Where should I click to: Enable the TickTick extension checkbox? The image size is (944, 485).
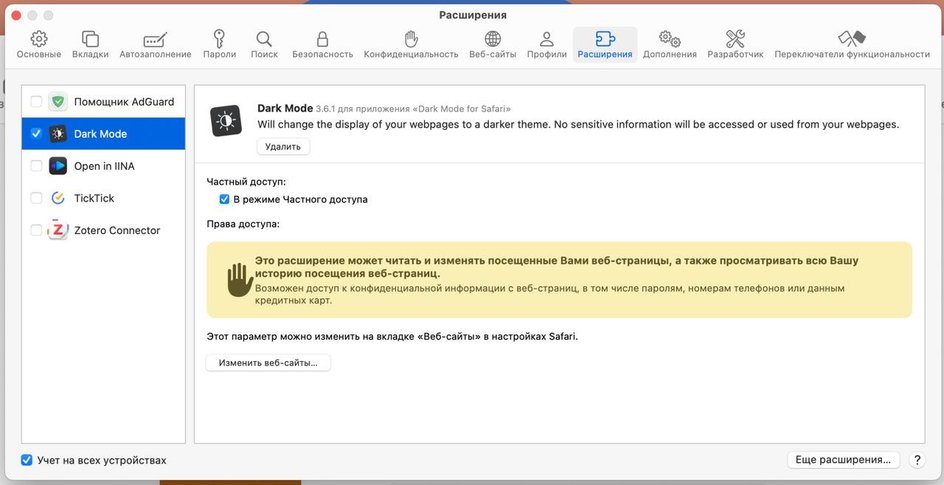(36, 198)
